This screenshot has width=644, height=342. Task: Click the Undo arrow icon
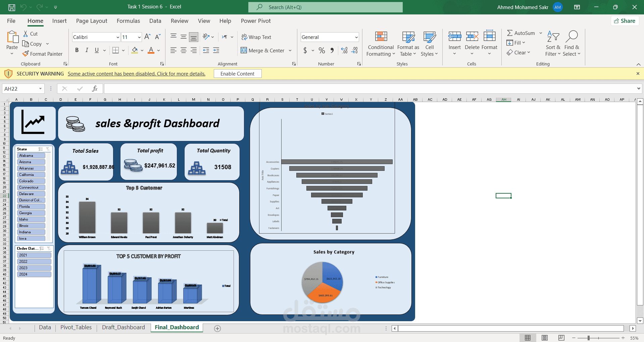pyautogui.click(x=23, y=7)
